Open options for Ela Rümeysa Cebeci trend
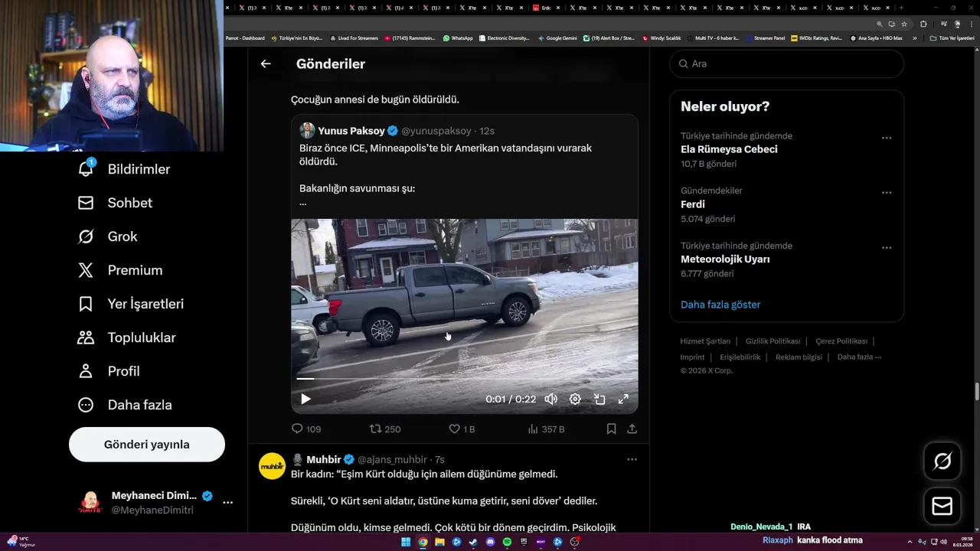980x551 pixels. point(887,138)
